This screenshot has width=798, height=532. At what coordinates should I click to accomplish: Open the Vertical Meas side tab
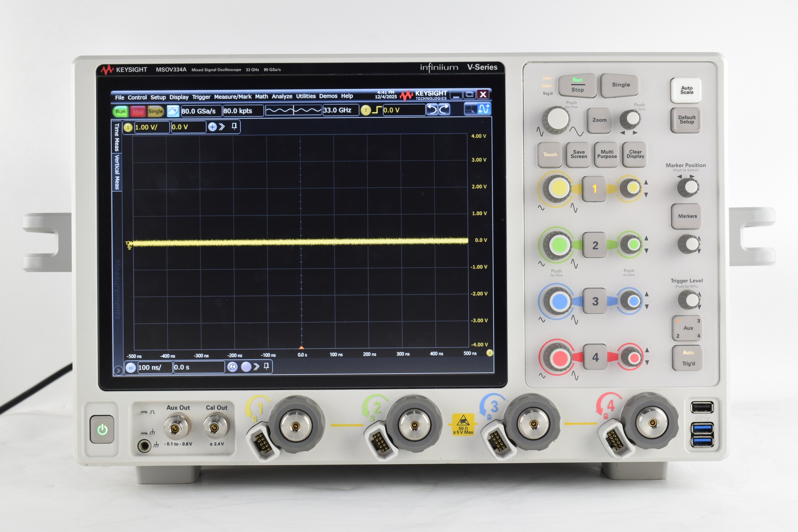click(x=117, y=172)
